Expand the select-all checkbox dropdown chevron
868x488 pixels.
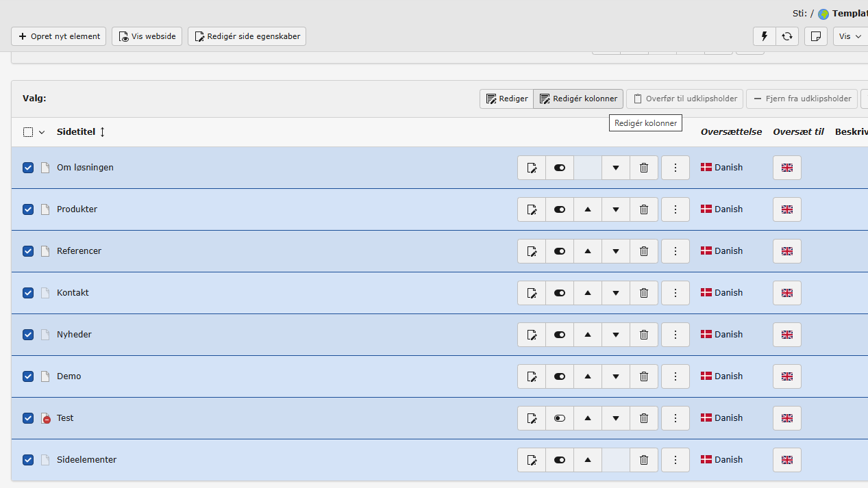[x=42, y=132]
